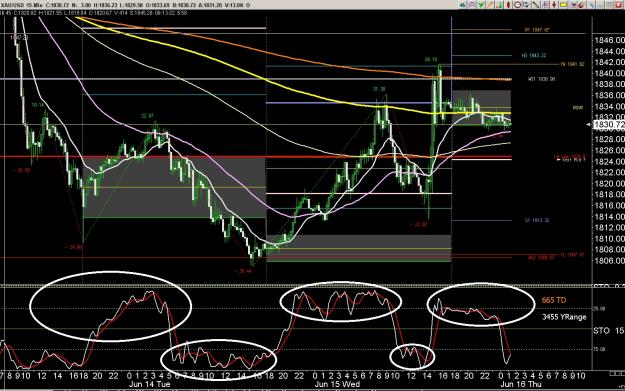Click the camera-shaped icon beside the clock
The height and width of the screenshot is (391, 625).
coord(527,5)
